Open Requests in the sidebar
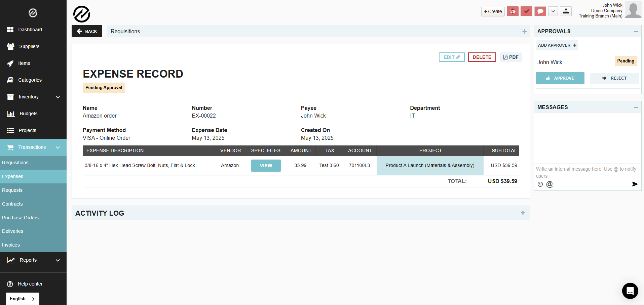Screen dimensions: 644x305 pos(33,190)
